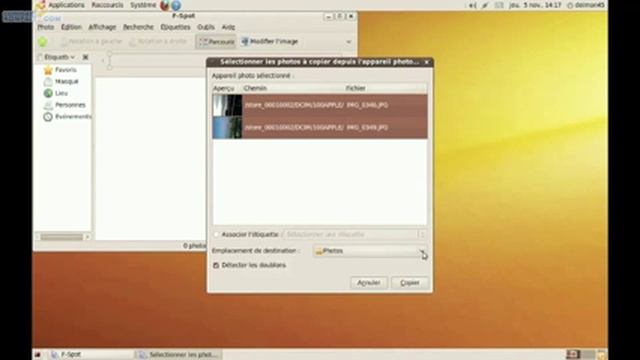Open the Édition menu
Image resolution: width=640 pixels, height=360 pixels.
(x=71, y=27)
